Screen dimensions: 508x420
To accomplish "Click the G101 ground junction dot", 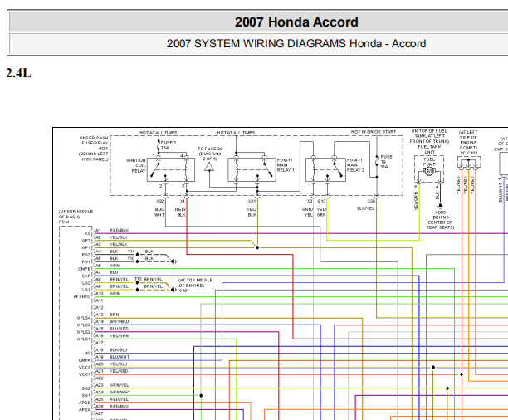I will point(173,290).
